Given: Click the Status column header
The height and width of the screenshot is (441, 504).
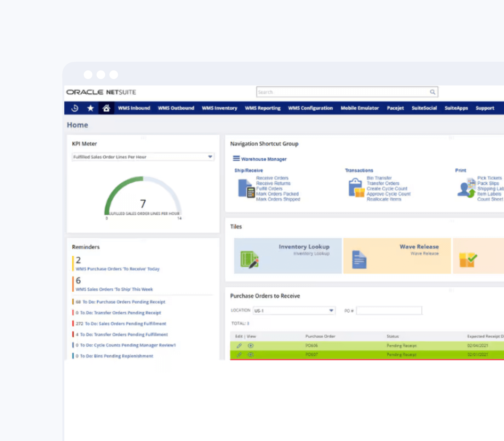Looking at the screenshot, I should tap(393, 336).
